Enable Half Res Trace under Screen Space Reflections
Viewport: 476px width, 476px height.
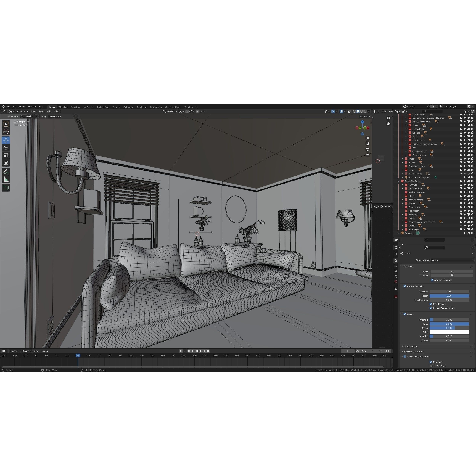click(x=430, y=366)
